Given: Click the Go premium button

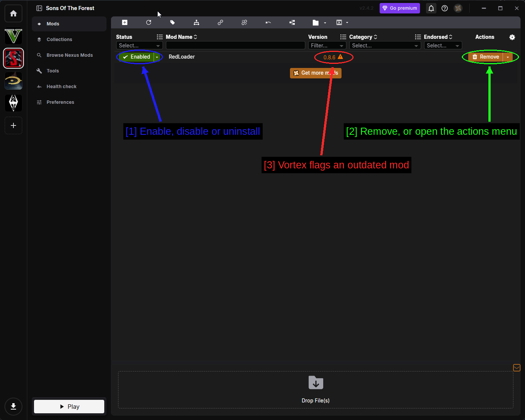Looking at the screenshot, I should tap(400, 8).
